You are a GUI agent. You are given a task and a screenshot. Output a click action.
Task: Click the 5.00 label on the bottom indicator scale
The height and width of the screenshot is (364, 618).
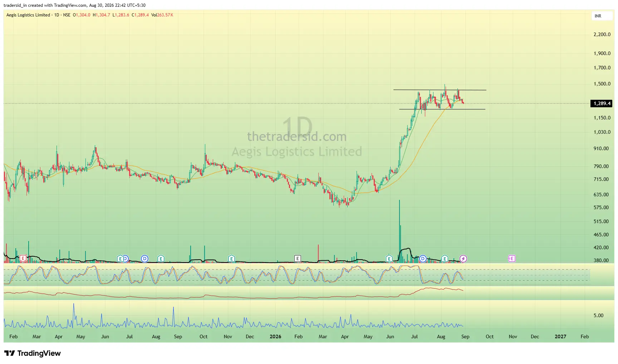coord(598,315)
